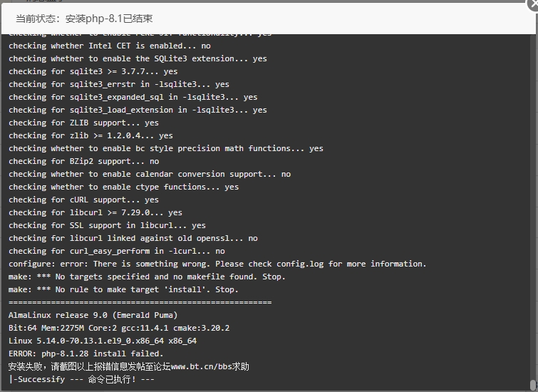The width and height of the screenshot is (538, 392).
Task: Click the status header text about php-8.1
Action: click(84, 19)
